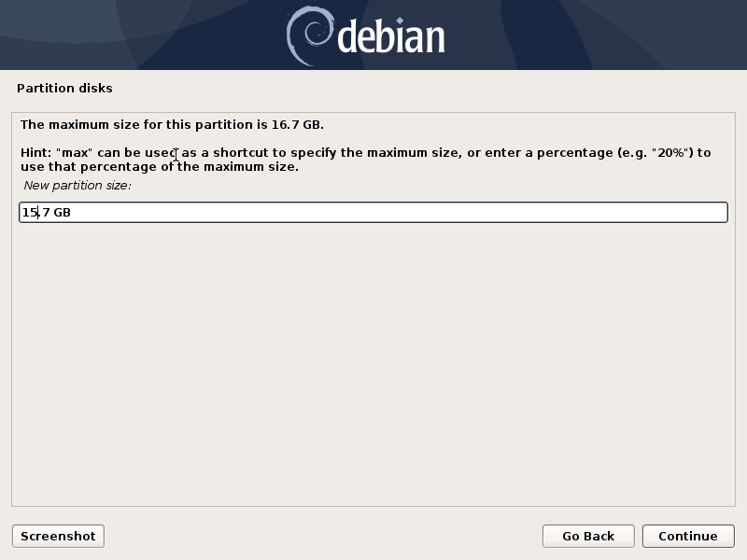Click the Continue button

tap(688, 536)
